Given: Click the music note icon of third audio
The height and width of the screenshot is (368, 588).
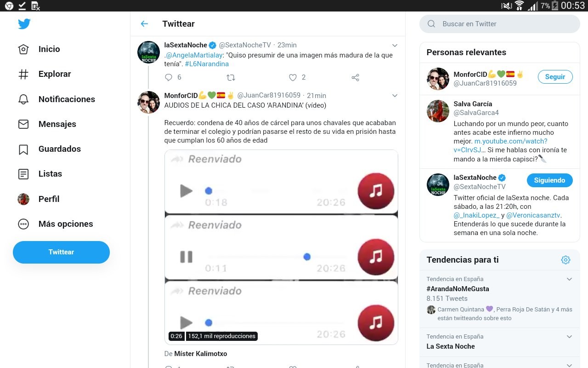Looking at the screenshot, I should [376, 322].
